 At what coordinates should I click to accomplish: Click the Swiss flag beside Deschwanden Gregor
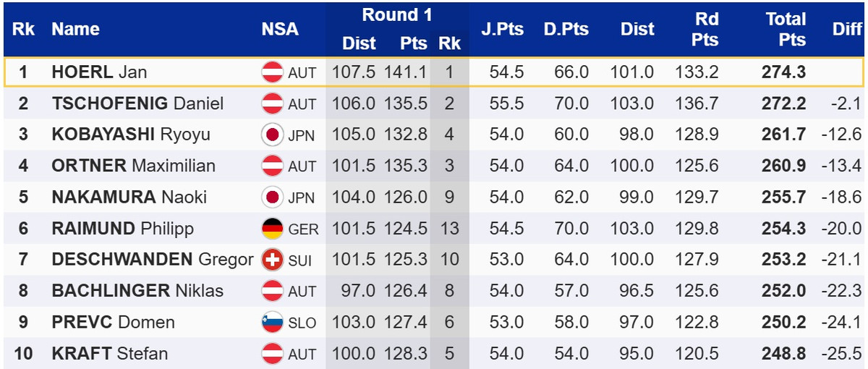(x=272, y=260)
